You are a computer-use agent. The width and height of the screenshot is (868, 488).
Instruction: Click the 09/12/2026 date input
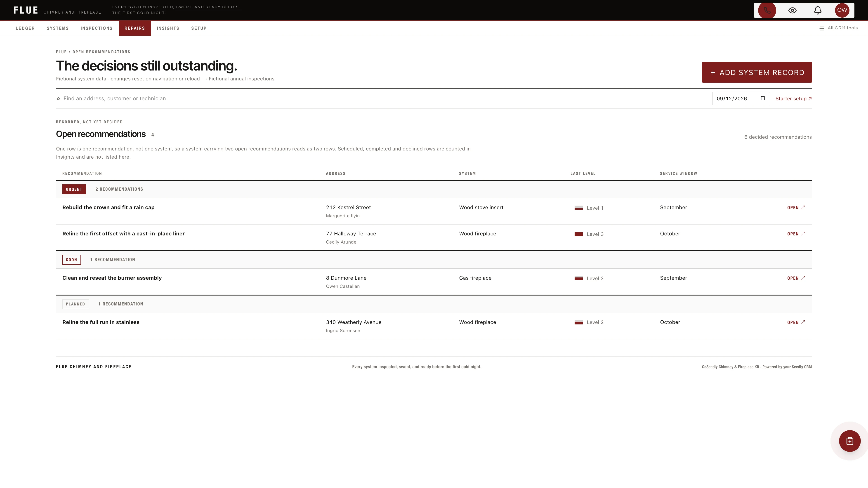point(741,98)
